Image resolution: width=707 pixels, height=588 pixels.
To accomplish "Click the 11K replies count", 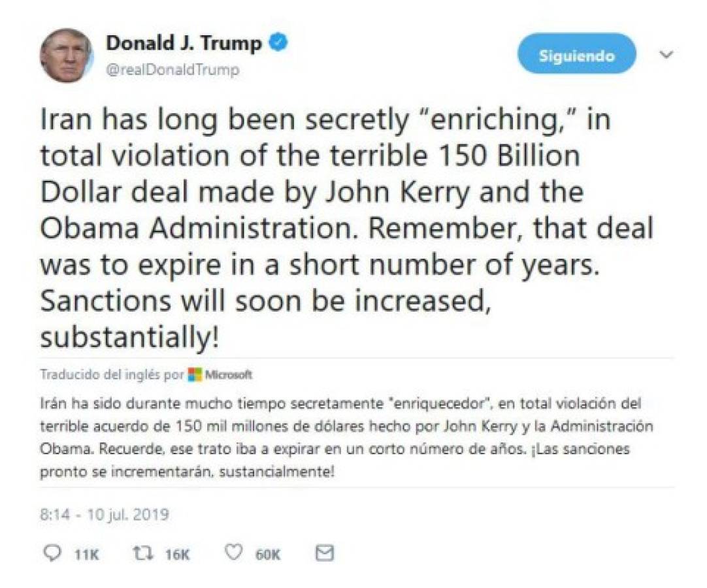I will [86, 555].
